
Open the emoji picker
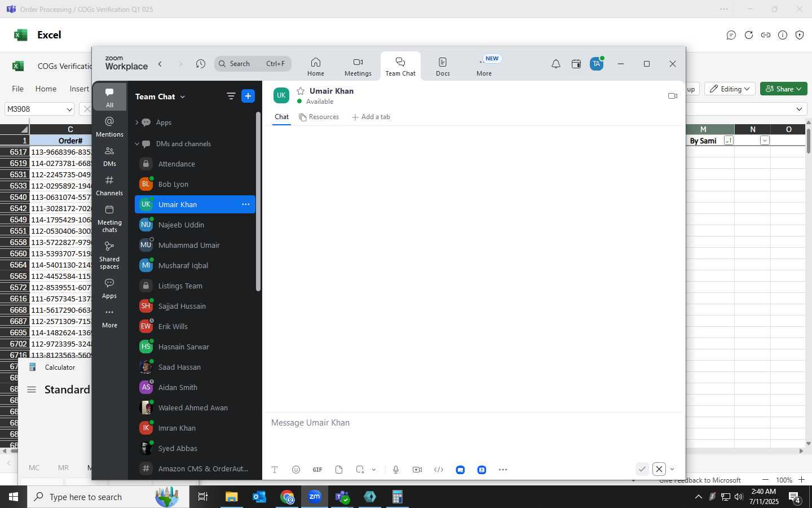click(296, 470)
